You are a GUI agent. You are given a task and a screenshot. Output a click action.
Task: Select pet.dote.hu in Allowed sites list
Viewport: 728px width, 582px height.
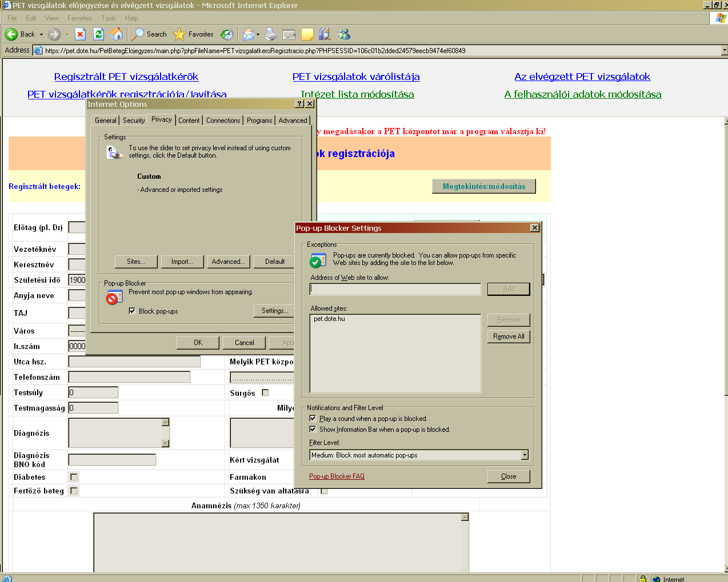[329, 319]
